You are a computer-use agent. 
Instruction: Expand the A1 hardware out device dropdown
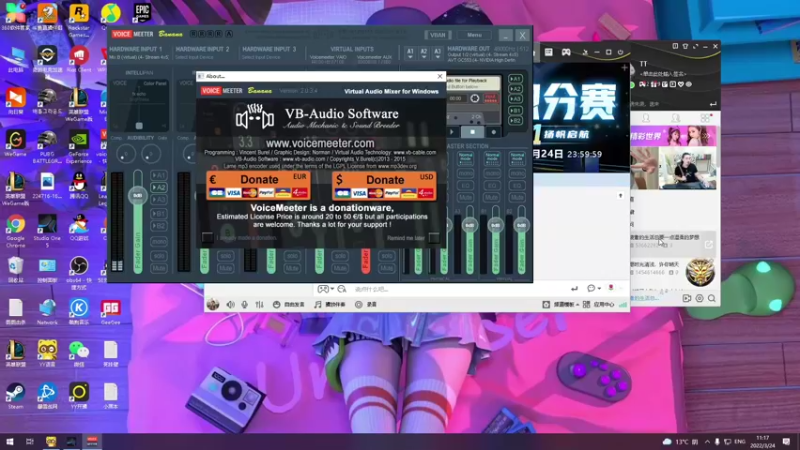410,53
